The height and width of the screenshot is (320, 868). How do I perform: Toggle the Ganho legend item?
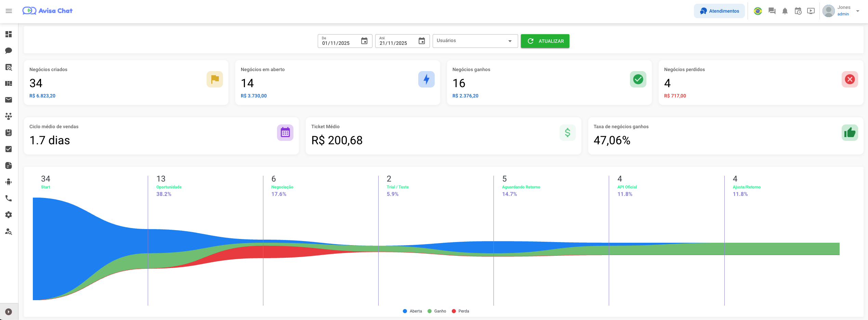pos(437,311)
